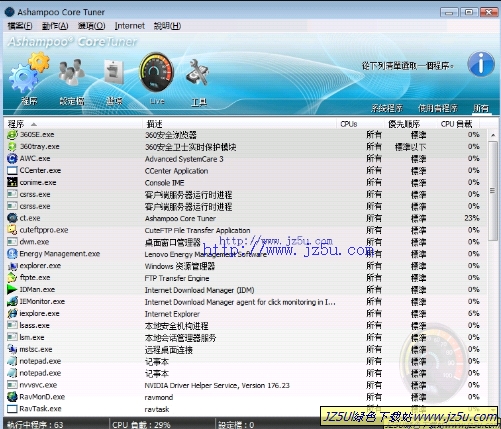Click the 6% CPU load of iexplore.exe
This screenshot has height=429, width=501.
pos(473,313)
